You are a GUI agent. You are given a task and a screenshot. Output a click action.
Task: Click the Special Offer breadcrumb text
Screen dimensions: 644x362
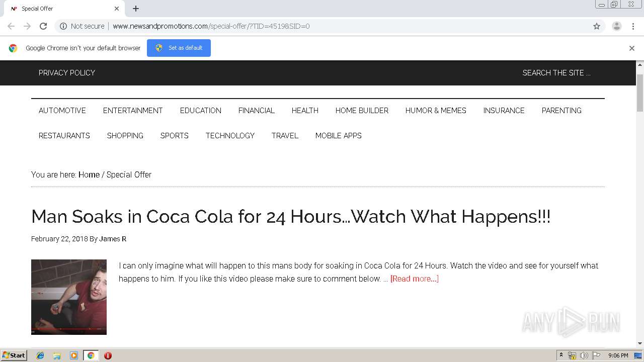click(129, 175)
